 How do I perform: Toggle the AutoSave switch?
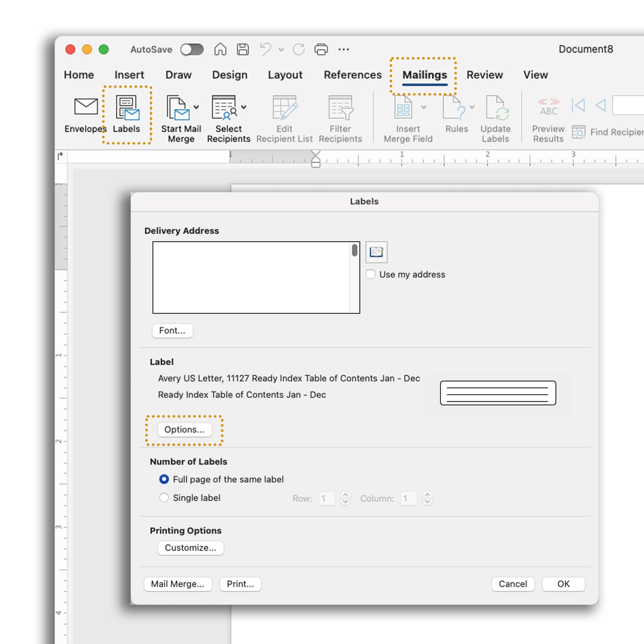pos(191,49)
